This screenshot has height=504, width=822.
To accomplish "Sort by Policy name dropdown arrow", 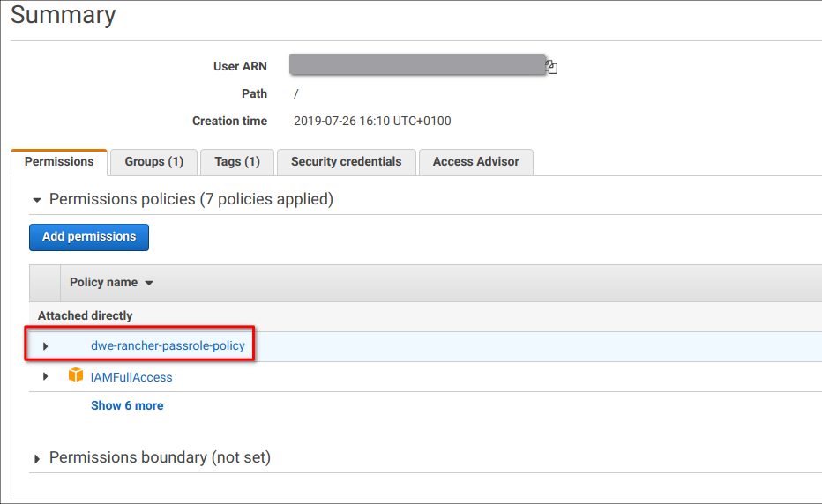I will (x=149, y=283).
